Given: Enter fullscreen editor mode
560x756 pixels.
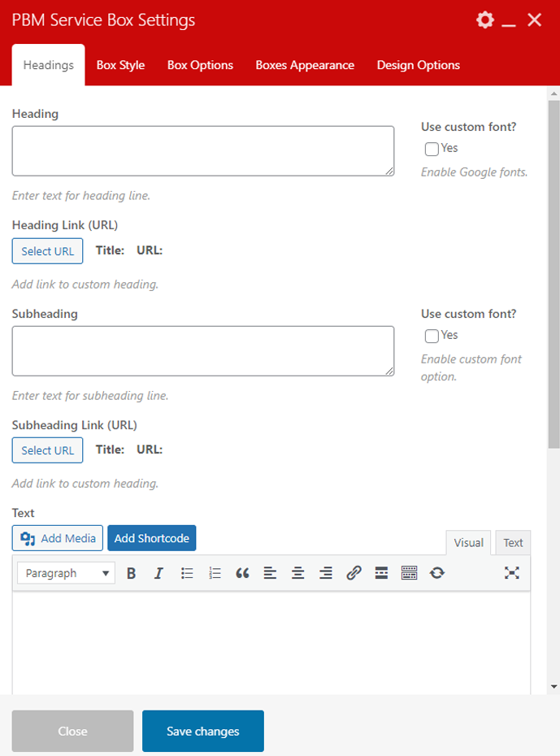Looking at the screenshot, I should (x=511, y=573).
